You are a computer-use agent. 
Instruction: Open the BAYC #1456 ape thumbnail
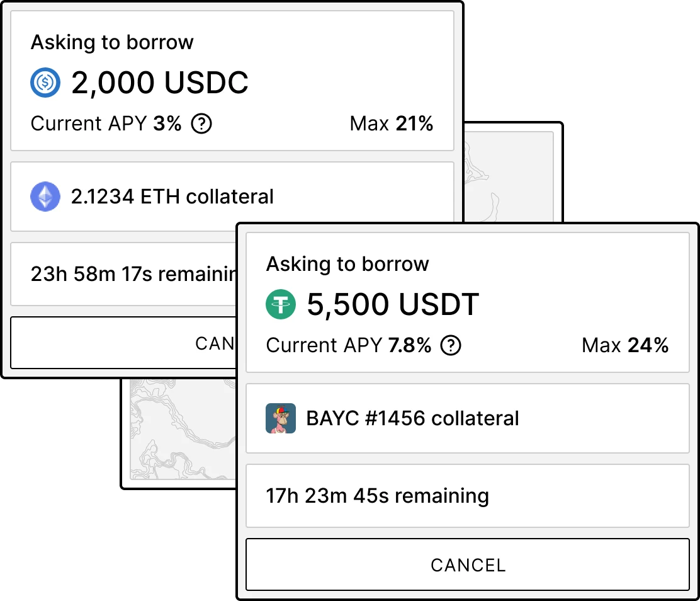pyautogui.click(x=280, y=418)
